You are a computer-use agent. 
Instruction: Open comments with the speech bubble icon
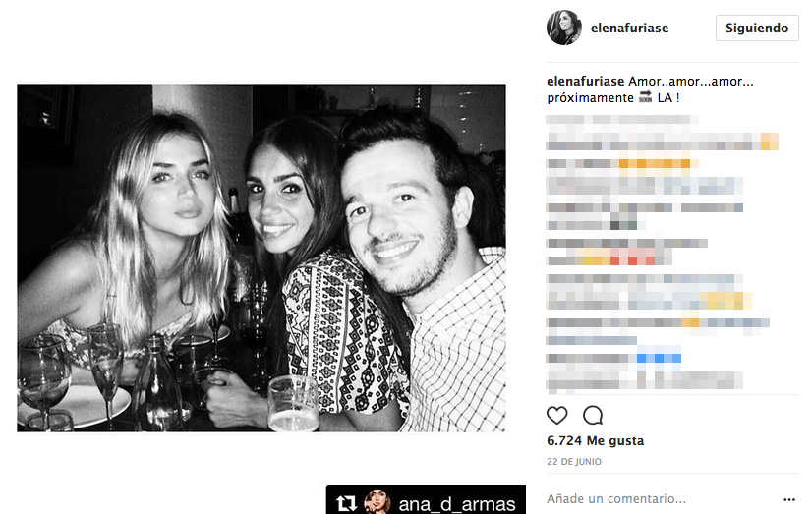coord(593,415)
